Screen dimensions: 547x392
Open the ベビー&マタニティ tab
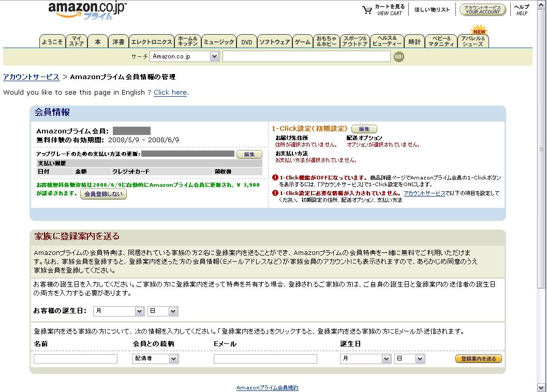441,41
